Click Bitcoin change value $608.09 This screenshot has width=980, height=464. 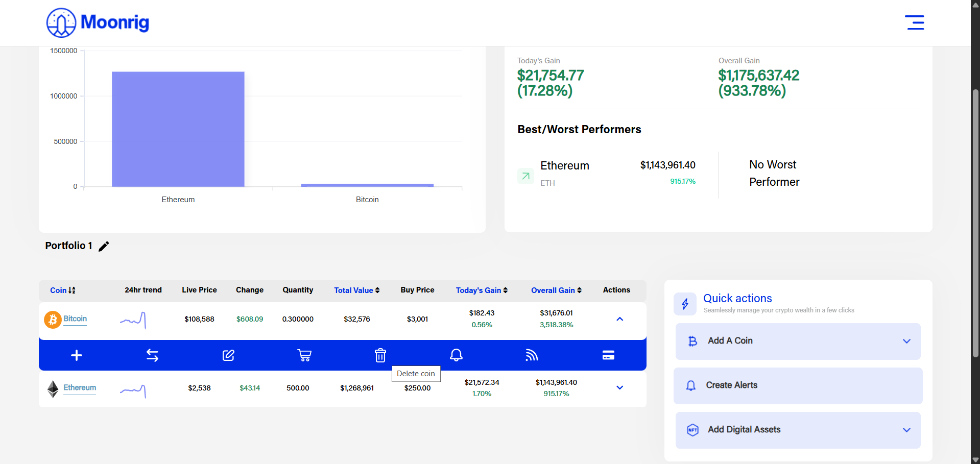tap(250, 319)
